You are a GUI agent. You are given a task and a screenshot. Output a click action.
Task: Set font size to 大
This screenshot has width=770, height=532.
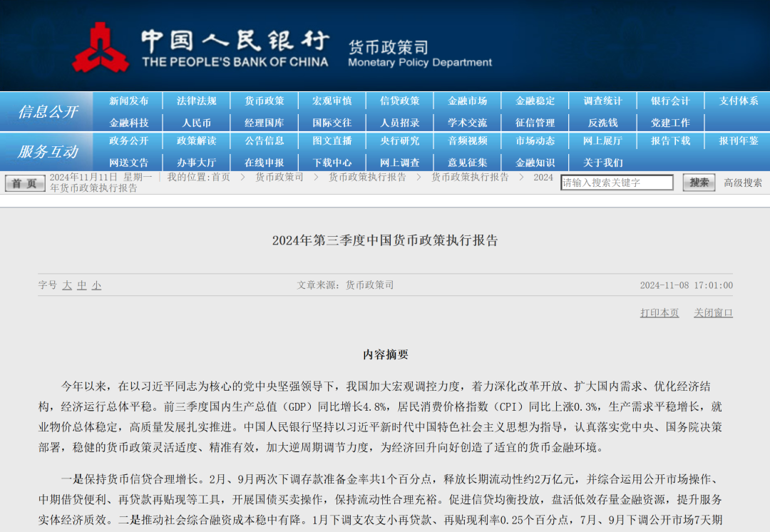pyautogui.click(x=67, y=285)
